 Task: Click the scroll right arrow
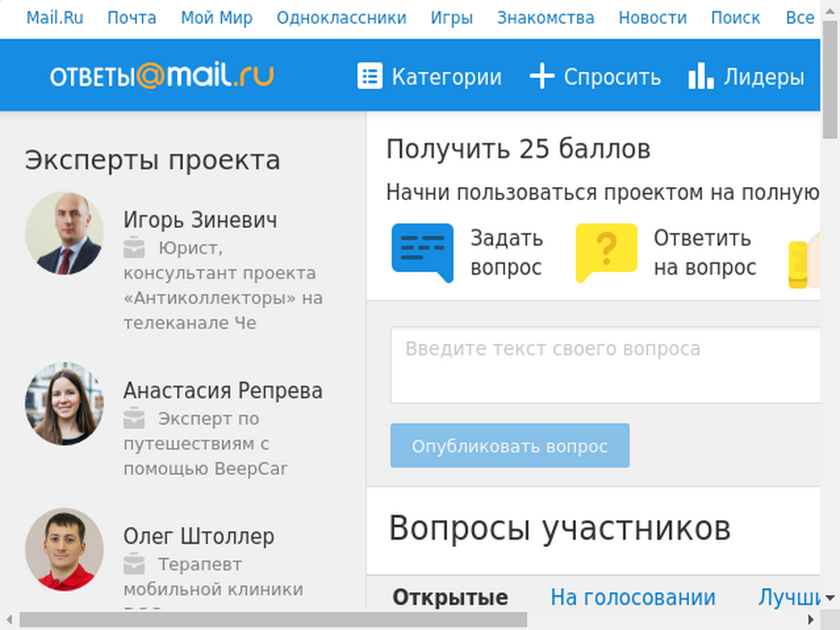click(811, 620)
